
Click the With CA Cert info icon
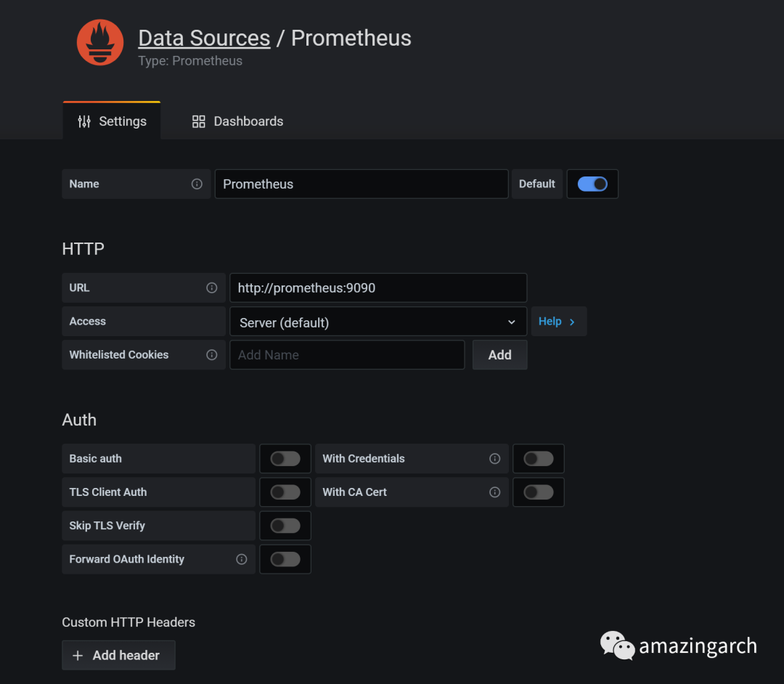(495, 492)
